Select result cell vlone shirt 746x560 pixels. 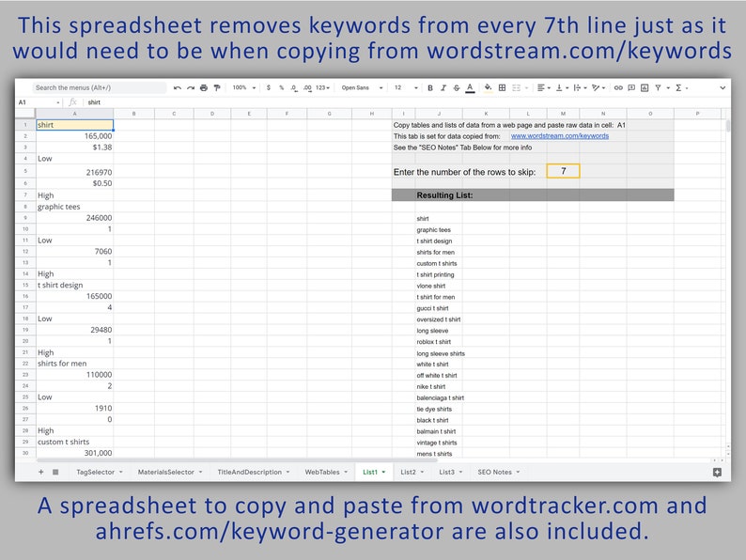439,286
